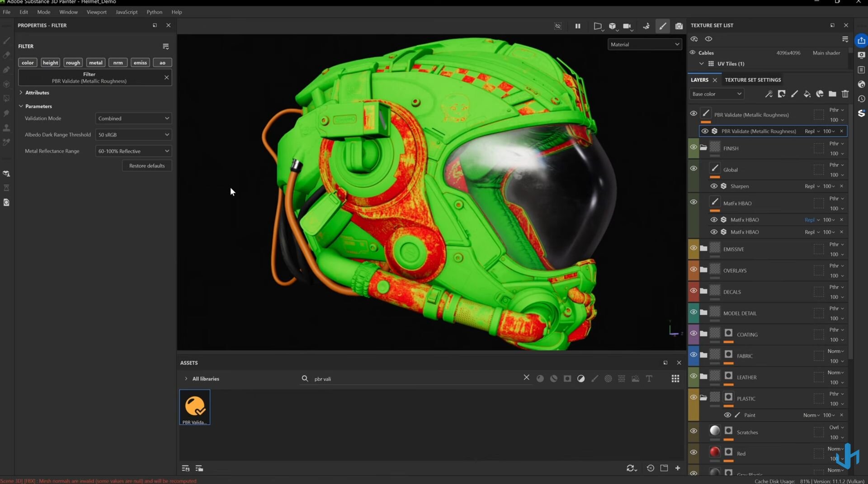Hide the EMISSIVE folder layer
868x484 pixels.
click(x=693, y=248)
